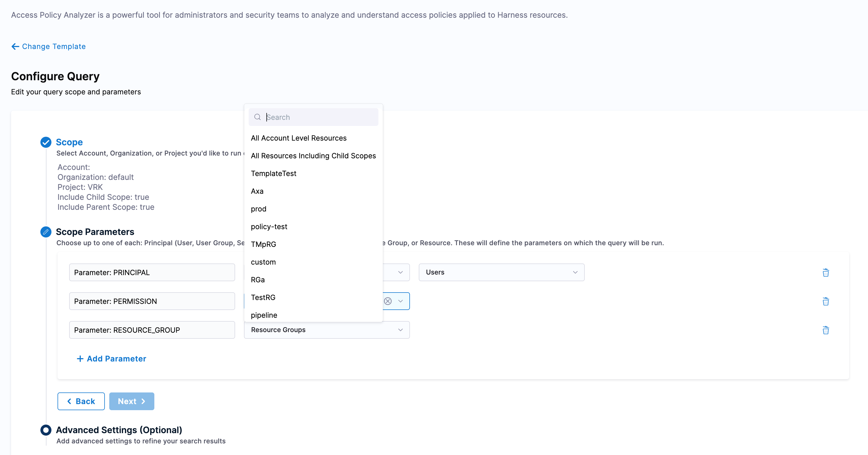Select All Account Level Resources option

point(298,138)
